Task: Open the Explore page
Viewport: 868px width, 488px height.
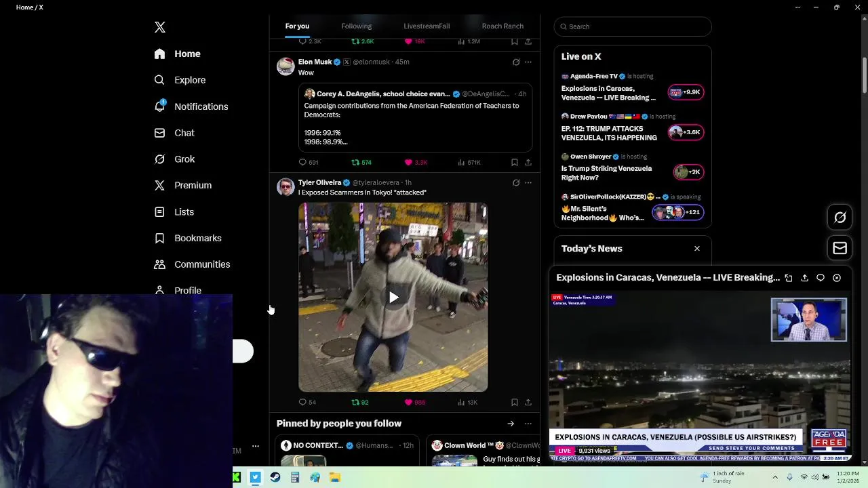Action: pyautogui.click(x=180, y=80)
